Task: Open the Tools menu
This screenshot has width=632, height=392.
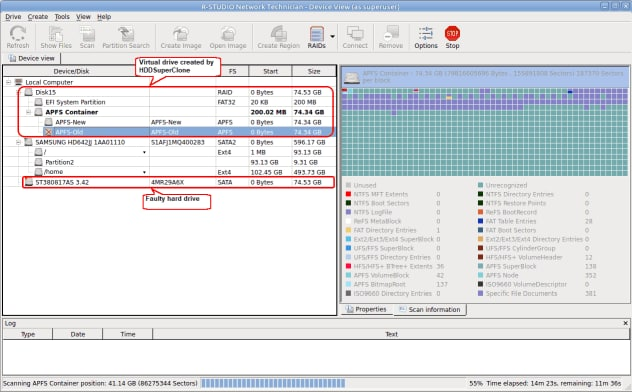Action: pos(62,17)
